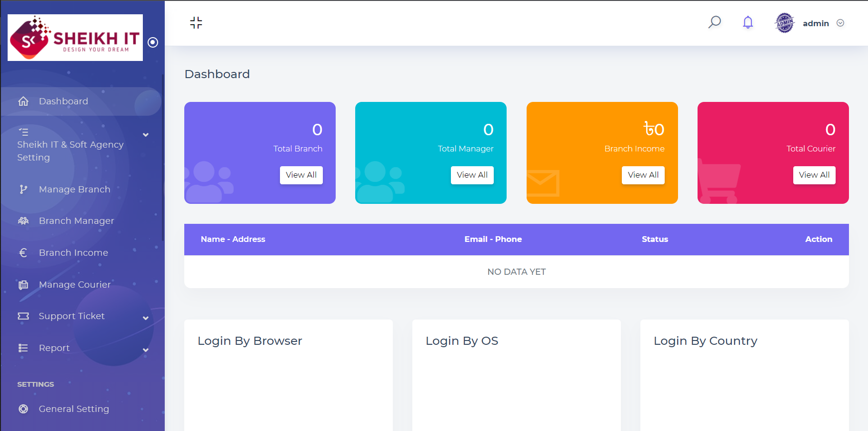Toggle the sidebar pin radio button
The image size is (868, 431).
pos(153,42)
